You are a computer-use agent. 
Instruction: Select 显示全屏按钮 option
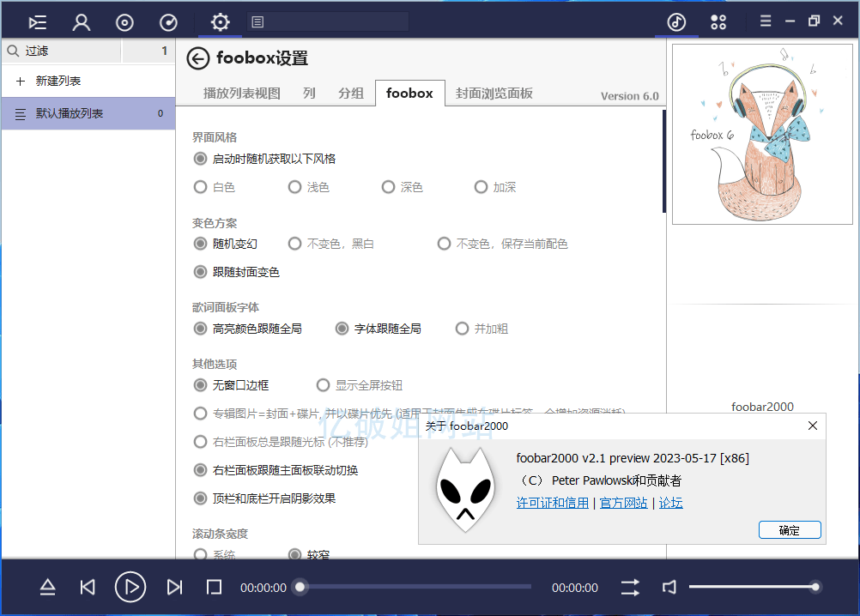click(x=323, y=384)
